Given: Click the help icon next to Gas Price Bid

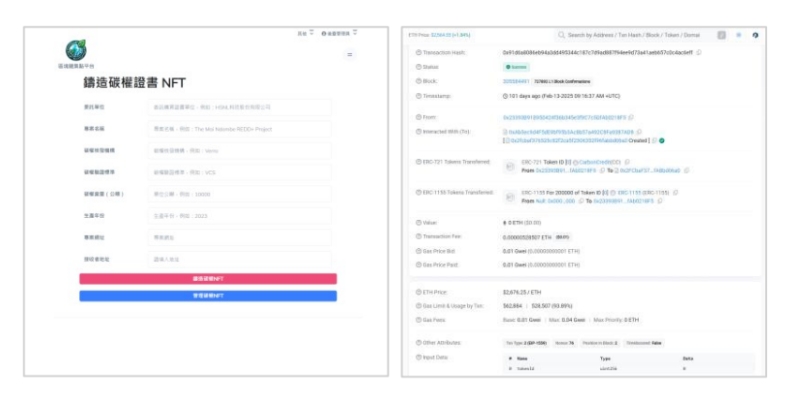Looking at the screenshot, I should [413, 252].
